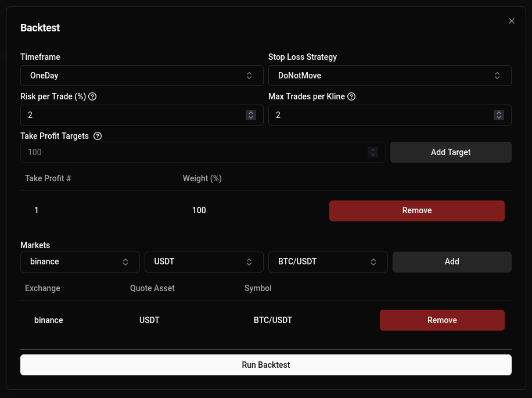Remove the binance BTC/USDT market row
The width and height of the screenshot is (532, 398).
point(442,320)
